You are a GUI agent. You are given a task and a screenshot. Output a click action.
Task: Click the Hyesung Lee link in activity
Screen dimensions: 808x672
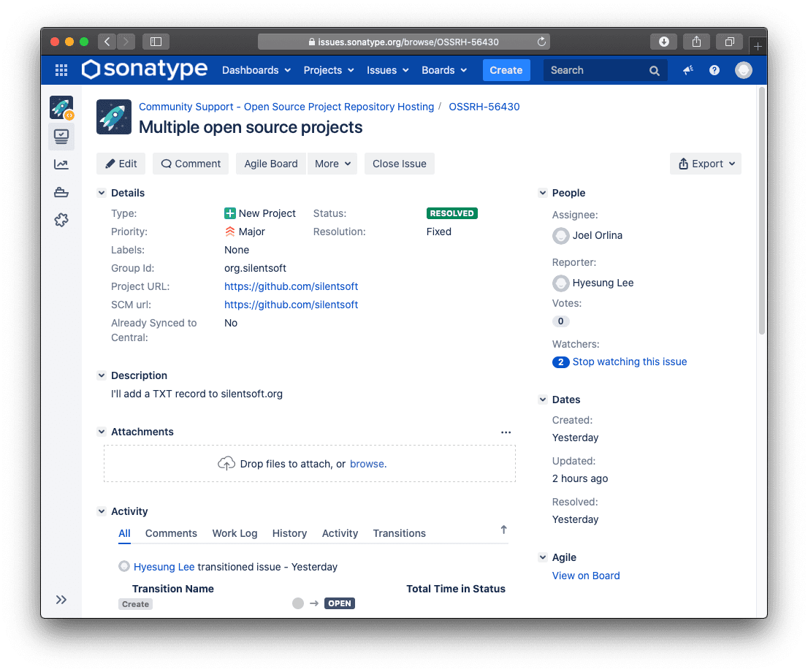click(164, 567)
